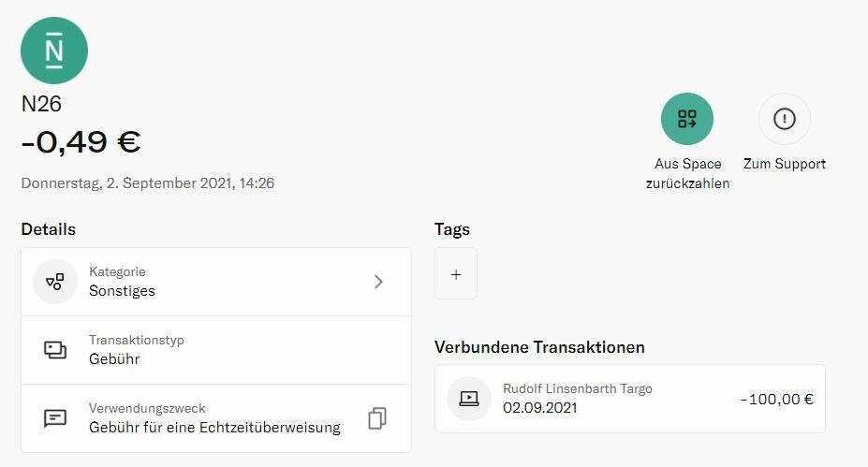This screenshot has width=868, height=467.
Task: Click the Transaktionstyp cards icon
Action: pos(55,350)
